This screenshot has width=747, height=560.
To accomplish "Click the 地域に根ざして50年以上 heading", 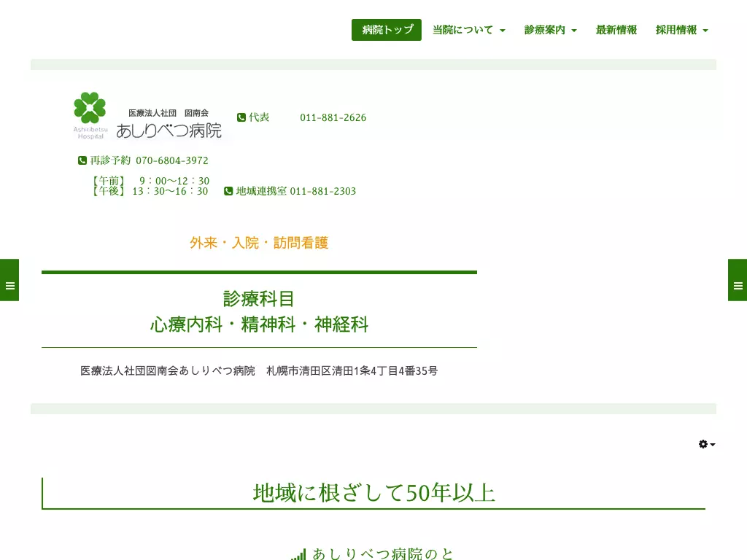I will click(x=374, y=493).
